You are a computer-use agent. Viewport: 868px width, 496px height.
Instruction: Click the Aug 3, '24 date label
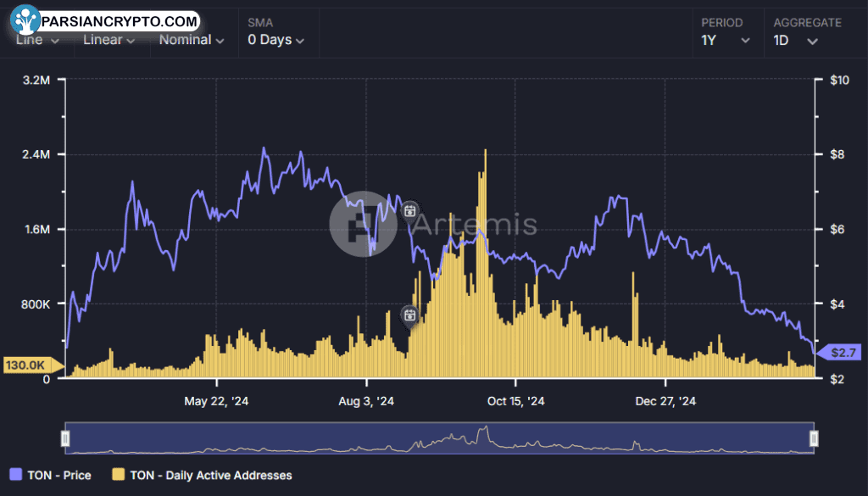[x=366, y=401]
